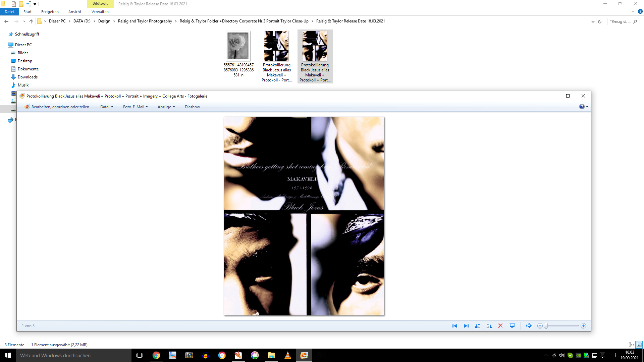This screenshot has width=644, height=362.
Task: Open address bar history dropdown
Action: click(593, 21)
